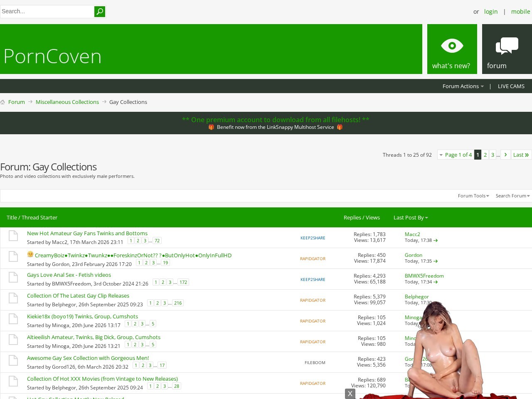
Task: Open page 19 of Gordon's thread
Action: pyautogui.click(x=165, y=263)
